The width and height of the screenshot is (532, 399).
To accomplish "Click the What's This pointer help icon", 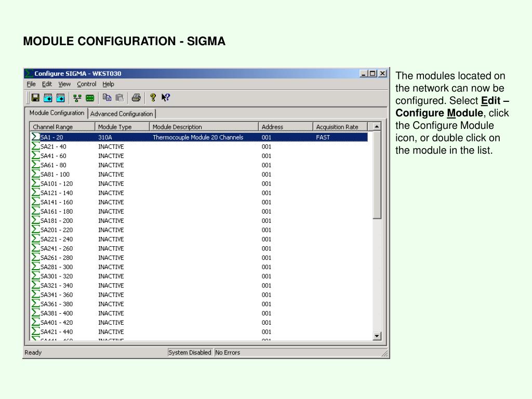I will 166,98.
